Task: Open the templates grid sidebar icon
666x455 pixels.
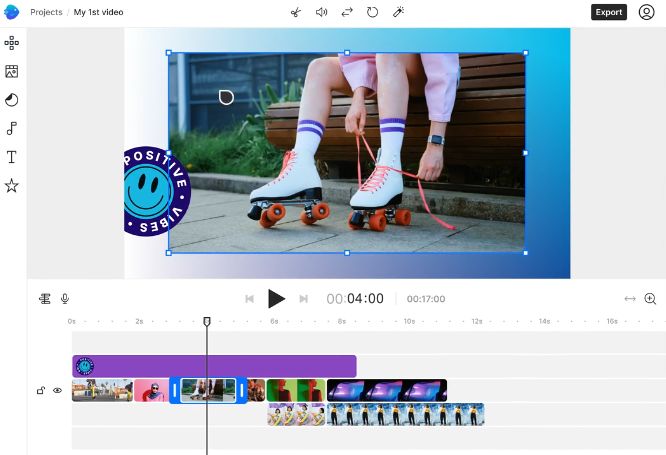Action: click(11, 42)
